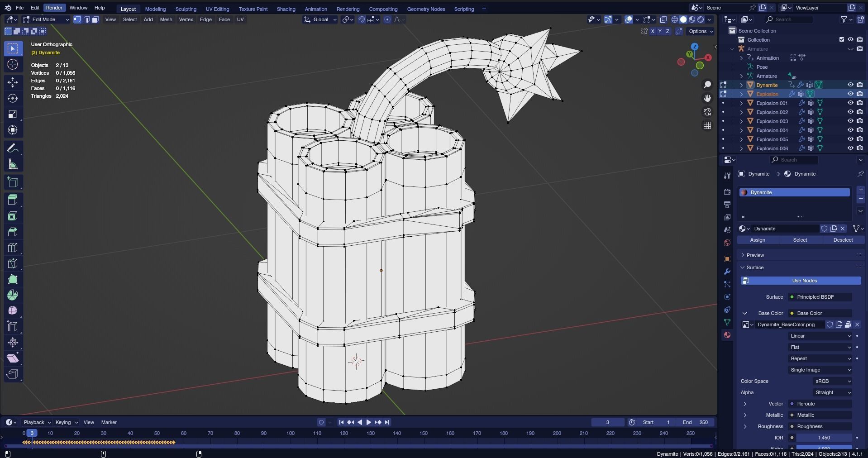This screenshot has height=458, width=868.
Task: Open the sRGB color space dropdown
Action: 833,381
